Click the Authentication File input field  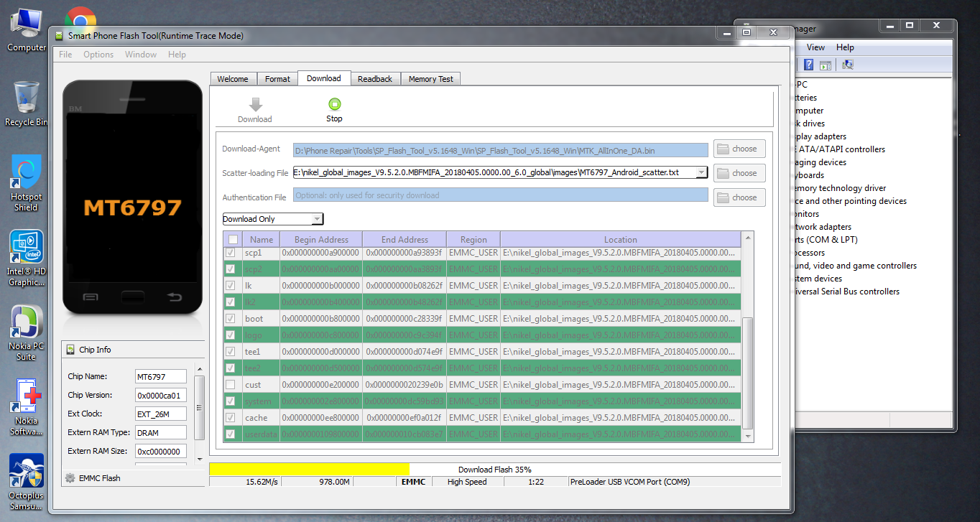pyautogui.click(x=501, y=195)
